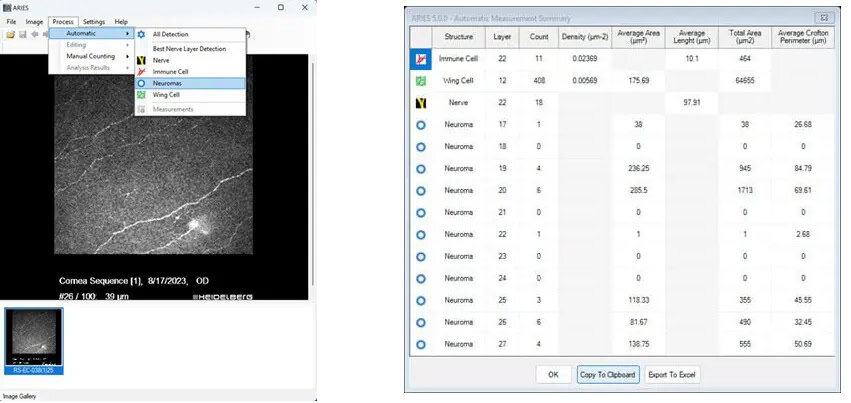Click the Neuroma circle icon for layer 19

tap(421, 169)
